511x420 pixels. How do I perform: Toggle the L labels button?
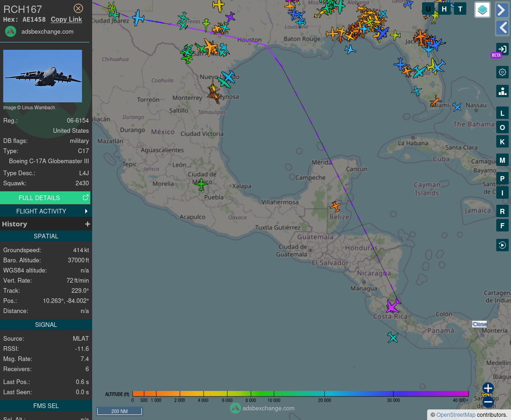tap(502, 113)
